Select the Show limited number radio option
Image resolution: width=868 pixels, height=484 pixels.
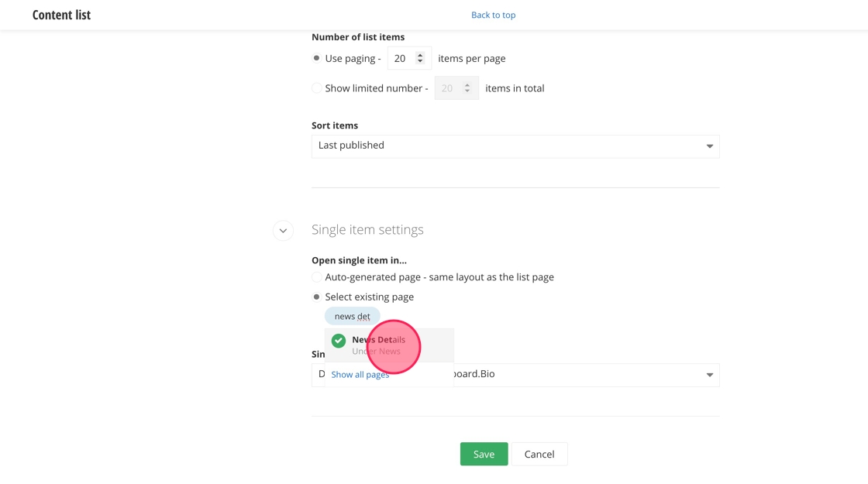316,88
